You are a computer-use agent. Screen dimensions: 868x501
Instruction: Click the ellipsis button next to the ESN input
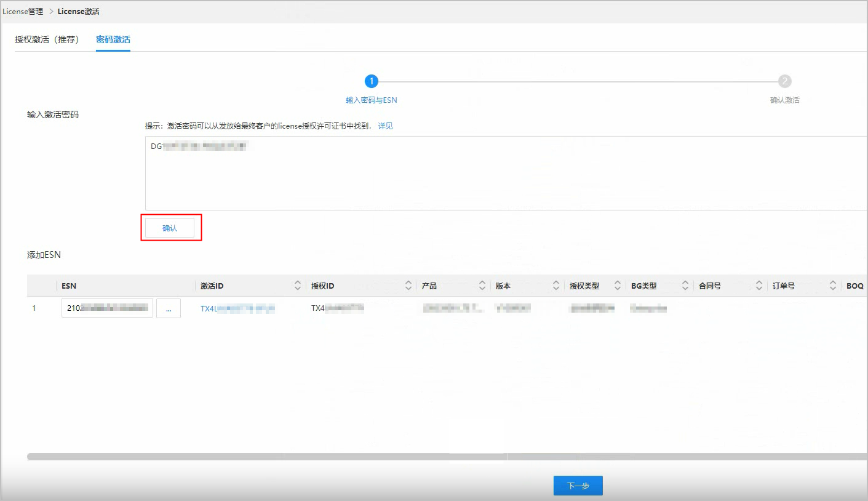[168, 308]
